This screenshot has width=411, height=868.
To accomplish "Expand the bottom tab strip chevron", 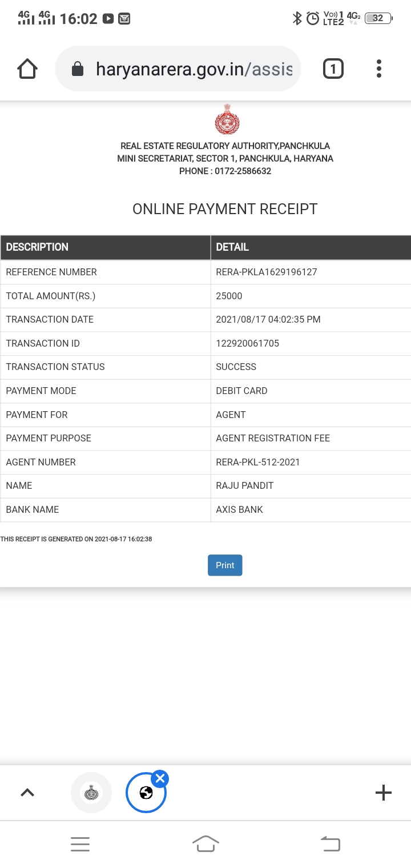I will (x=27, y=793).
